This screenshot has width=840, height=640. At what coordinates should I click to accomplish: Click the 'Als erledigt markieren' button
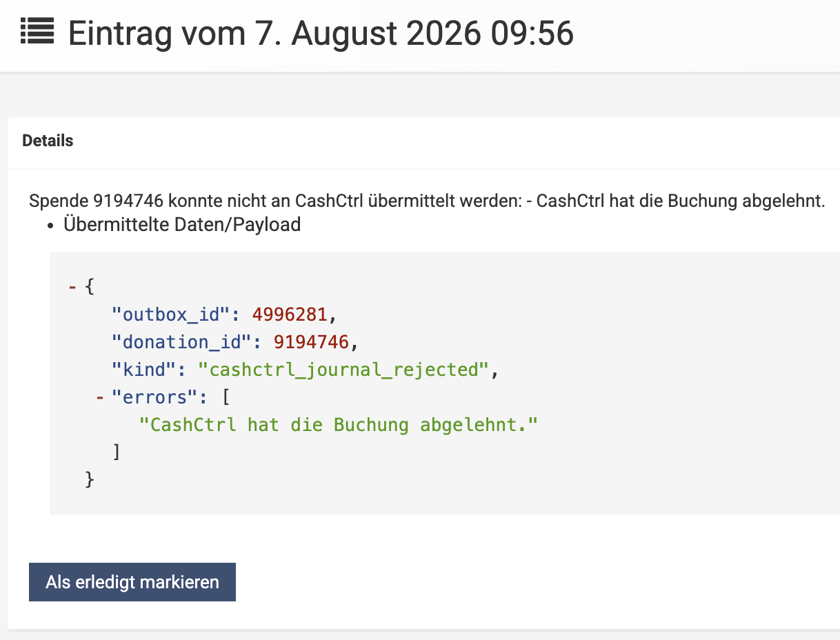coord(132,582)
